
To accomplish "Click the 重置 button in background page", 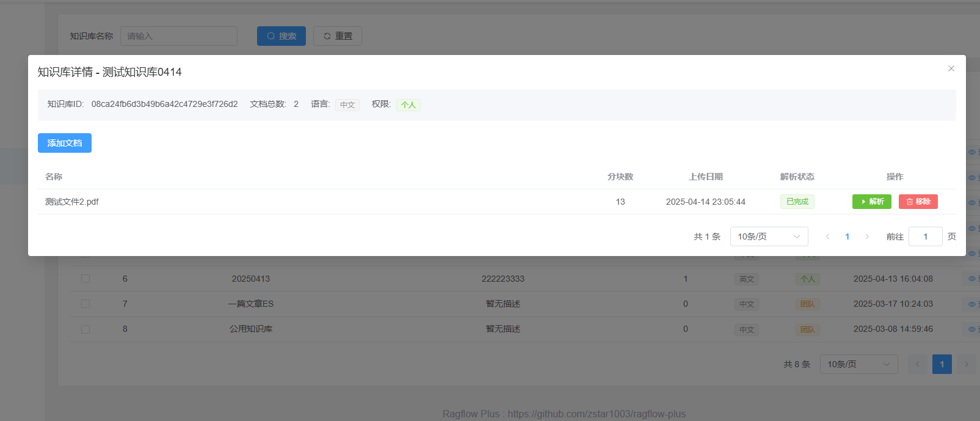I will click(338, 36).
